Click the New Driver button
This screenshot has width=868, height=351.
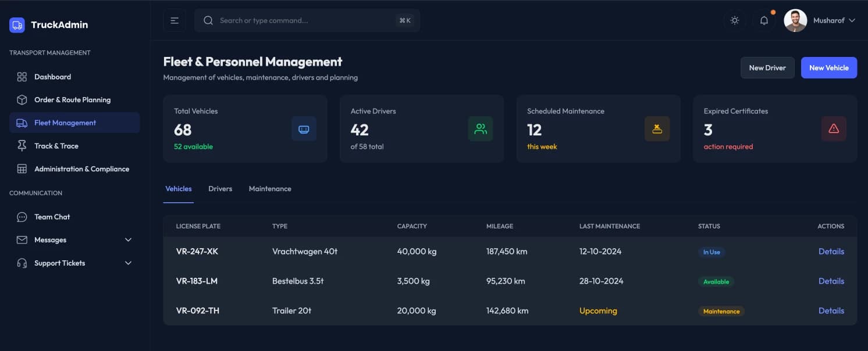click(767, 68)
